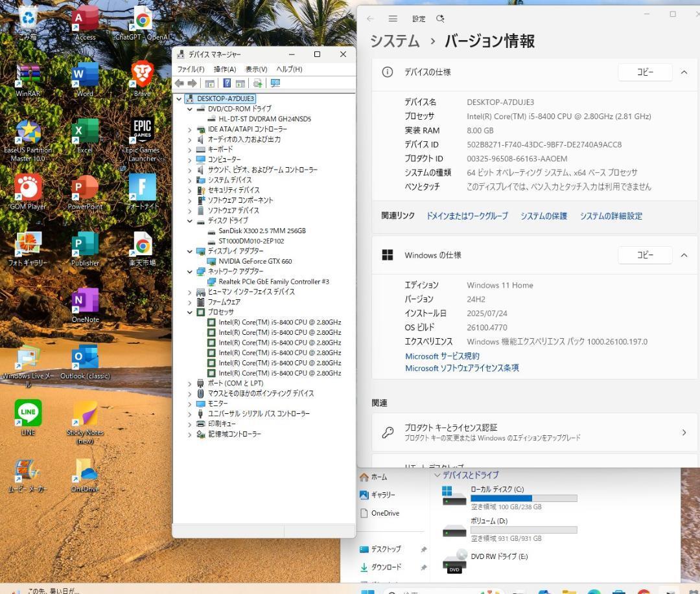This screenshot has height=594, width=700.
Task: Open EaseUS Partition Master shortcut
Action: pyautogui.click(x=28, y=141)
